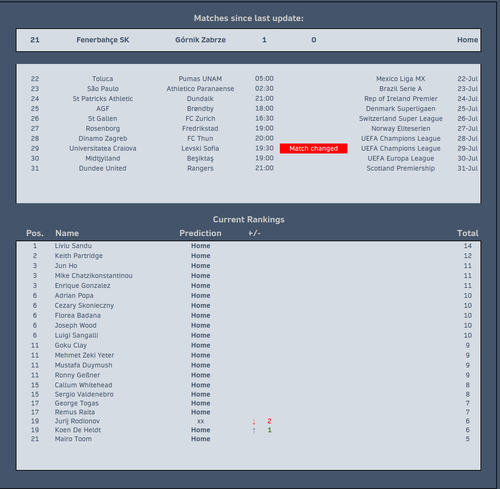Click 'Switzerland Super League' competition
Viewport: 500px width, 489px height.
coord(401,119)
